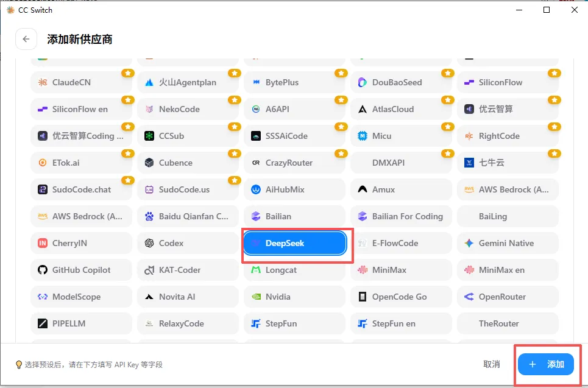The height and width of the screenshot is (388, 588).
Task: Choose 优云智算Coding preset
Action: (82, 136)
